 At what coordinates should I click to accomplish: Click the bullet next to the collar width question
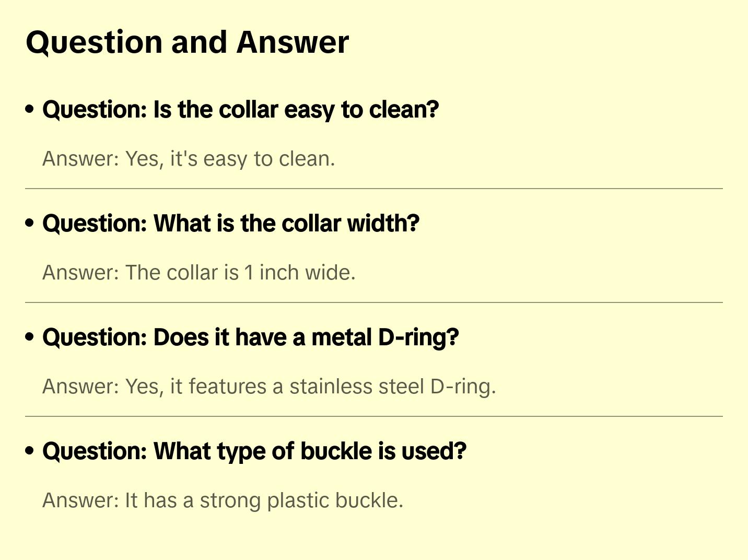click(x=30, y=223)
